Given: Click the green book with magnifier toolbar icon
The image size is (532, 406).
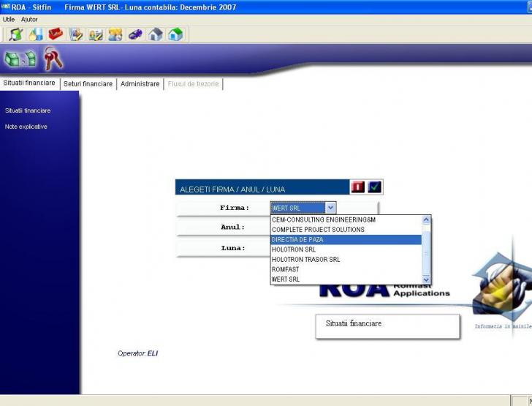Looking at the screenshot, I should [15, 34].
